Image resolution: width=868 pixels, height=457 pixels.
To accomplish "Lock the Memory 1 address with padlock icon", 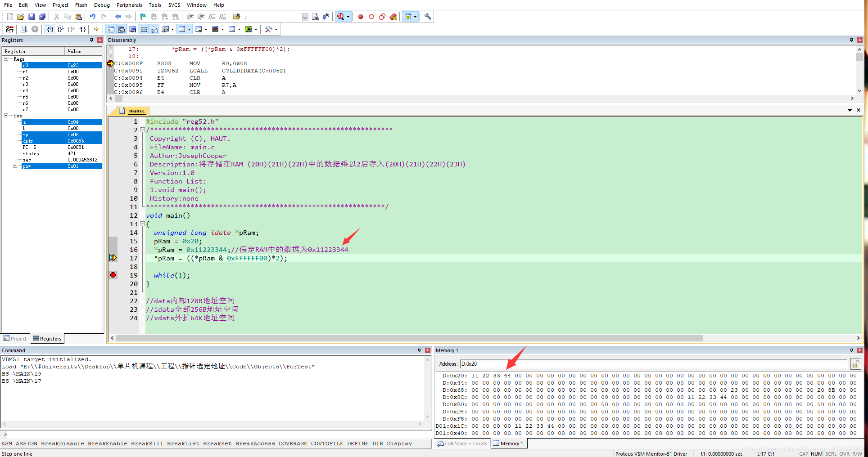I will (x=855, y=364).
